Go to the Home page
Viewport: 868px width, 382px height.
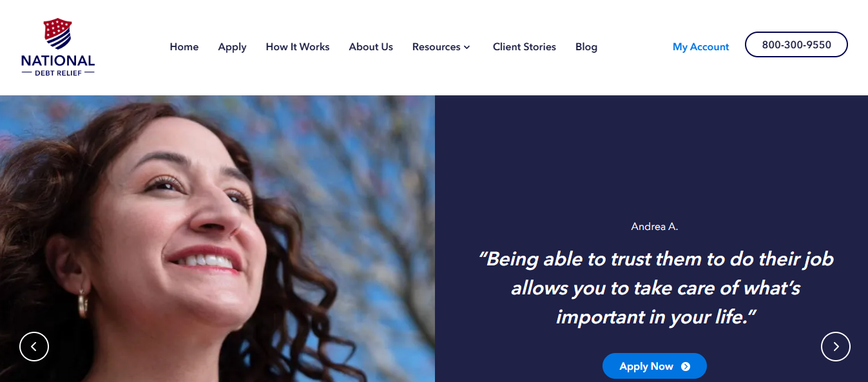click(184, 47)
